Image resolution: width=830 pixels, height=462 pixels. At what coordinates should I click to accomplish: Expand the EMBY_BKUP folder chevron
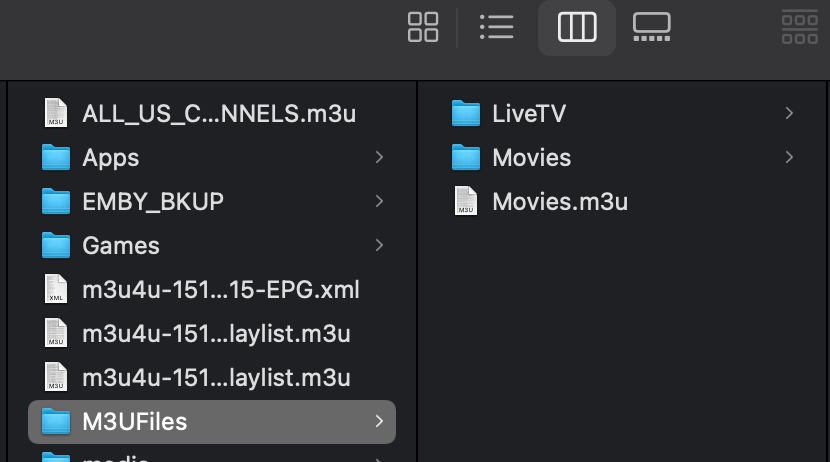pyautogui.click(x=379, y=201)
